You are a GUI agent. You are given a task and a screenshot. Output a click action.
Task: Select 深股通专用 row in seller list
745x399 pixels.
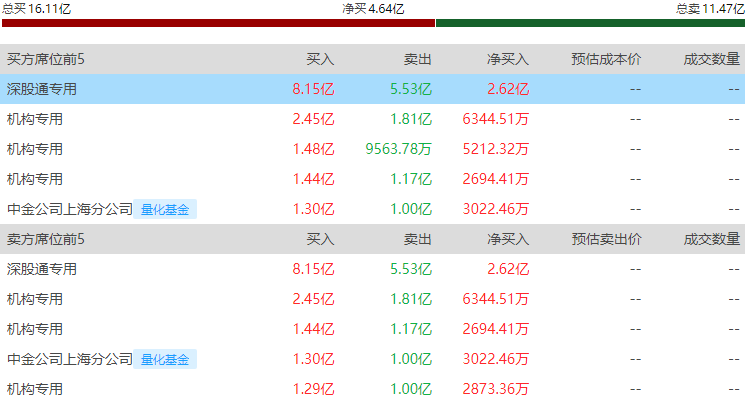372,269
